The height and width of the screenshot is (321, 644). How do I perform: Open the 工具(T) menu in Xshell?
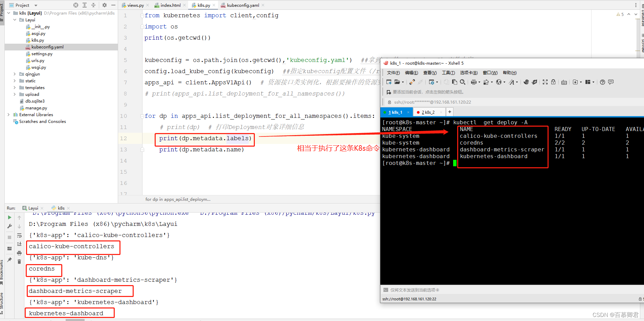(x=448, y=72)
